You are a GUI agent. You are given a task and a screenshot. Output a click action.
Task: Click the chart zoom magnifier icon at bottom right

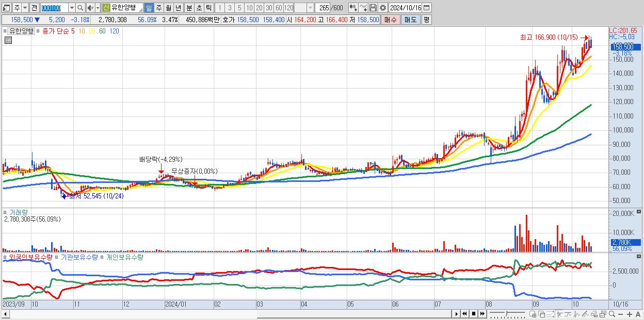click(x=612, y=314)
